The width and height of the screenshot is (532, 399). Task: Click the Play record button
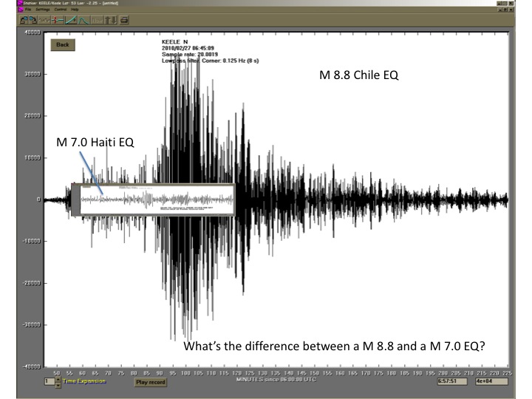pyautogui.click(x=151, y=383)
